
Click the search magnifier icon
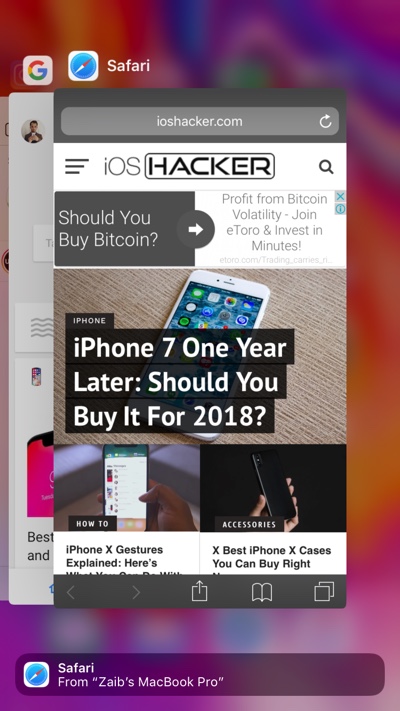click(x=326, y=166)
